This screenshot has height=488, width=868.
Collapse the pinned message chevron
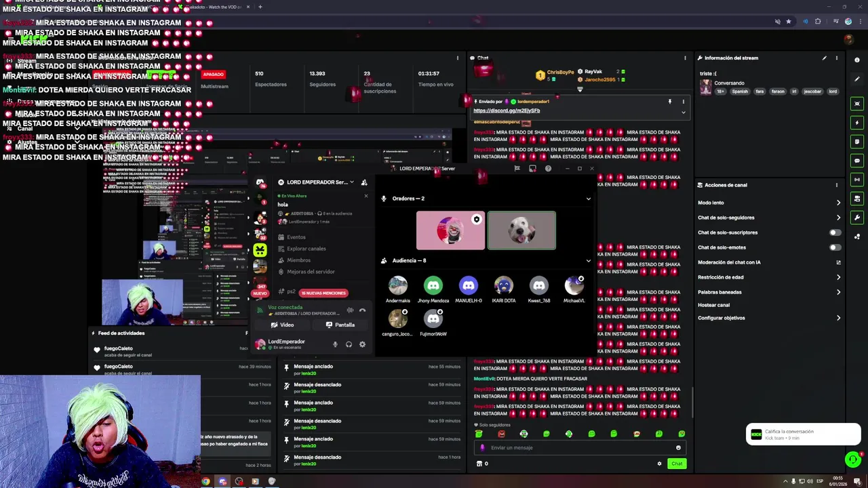pyautogui.click(x=683, y=113)
